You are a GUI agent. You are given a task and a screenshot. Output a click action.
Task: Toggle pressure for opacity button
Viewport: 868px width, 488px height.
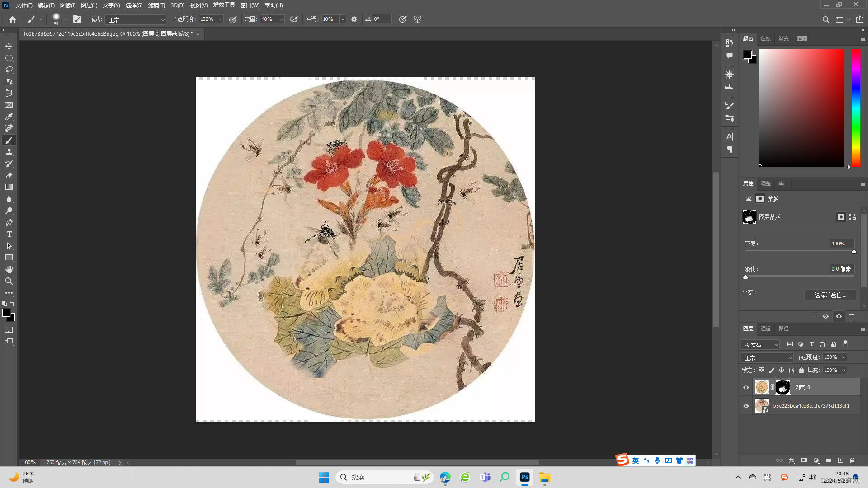click(233, 19)
